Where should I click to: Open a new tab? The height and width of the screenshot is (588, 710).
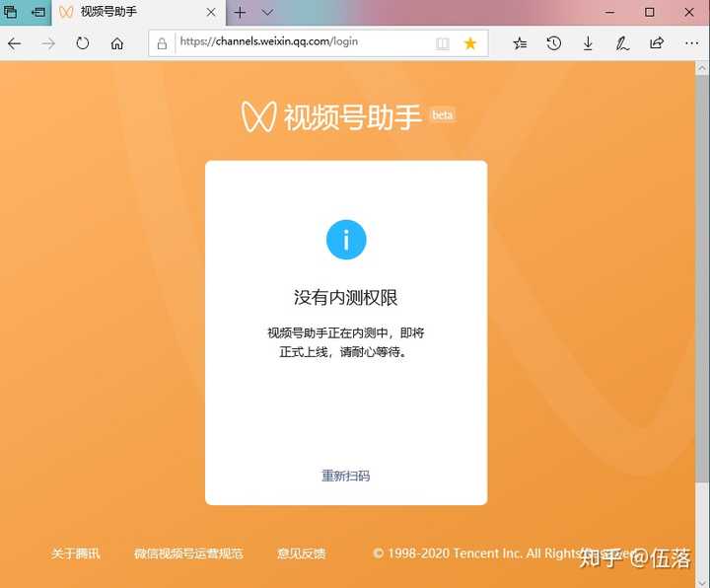click(x=240, y=12)
